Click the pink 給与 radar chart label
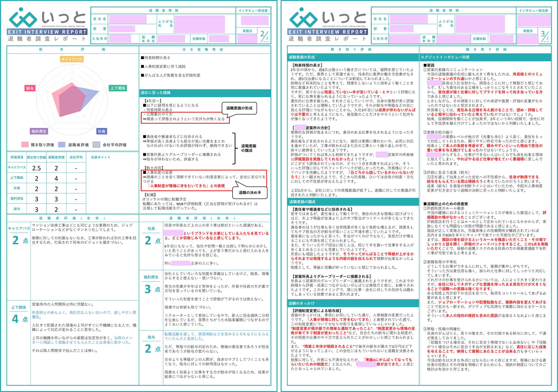 [x=30, y=88]
